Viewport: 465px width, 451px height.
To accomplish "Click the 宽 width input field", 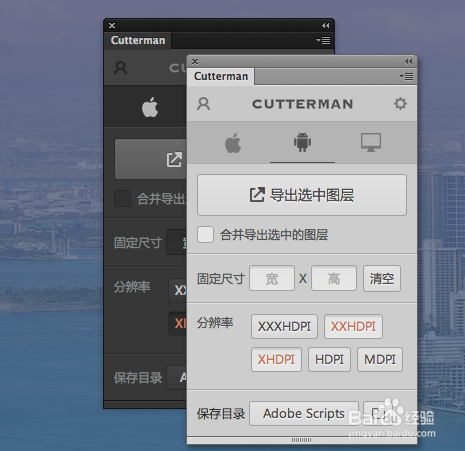I will (x=272, y=278).
